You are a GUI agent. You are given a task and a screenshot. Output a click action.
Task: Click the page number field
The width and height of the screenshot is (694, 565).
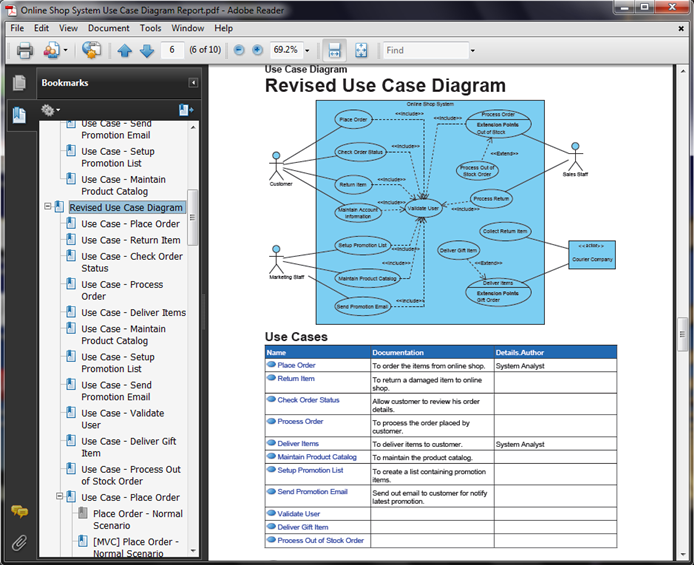pos(172,50)
